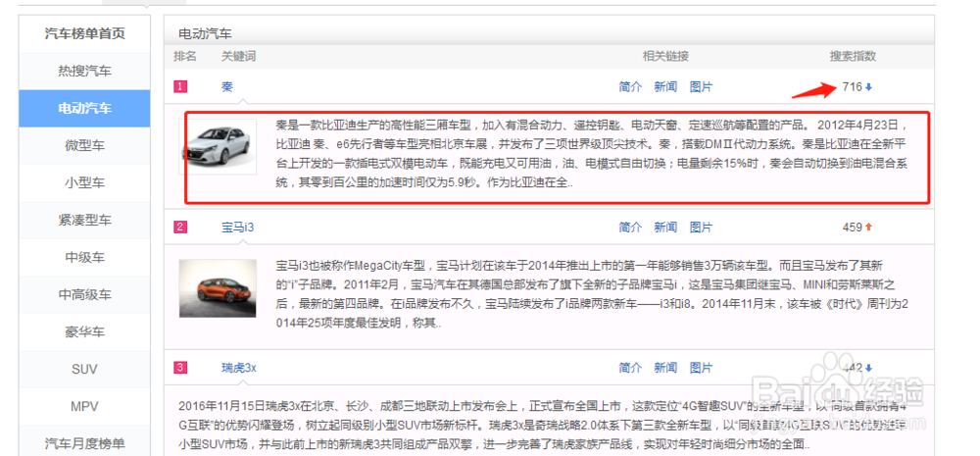Image resolution: width=980 pixels, height=456 pixels.
Task: Open 新闻 for 宝马i3
Action: click(665, 228)
